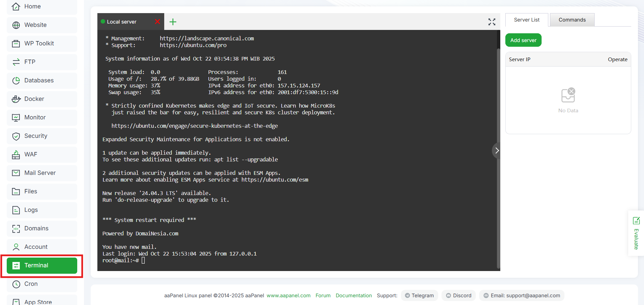Click the Evaluate side tab label
This screenshot has height=305, width=644.
[636, 239]
